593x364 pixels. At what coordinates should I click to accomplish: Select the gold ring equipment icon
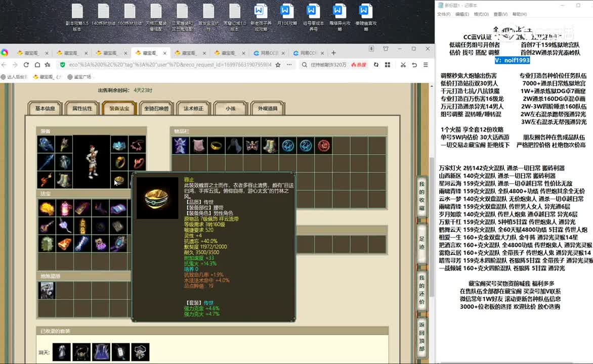pos(119,162)
